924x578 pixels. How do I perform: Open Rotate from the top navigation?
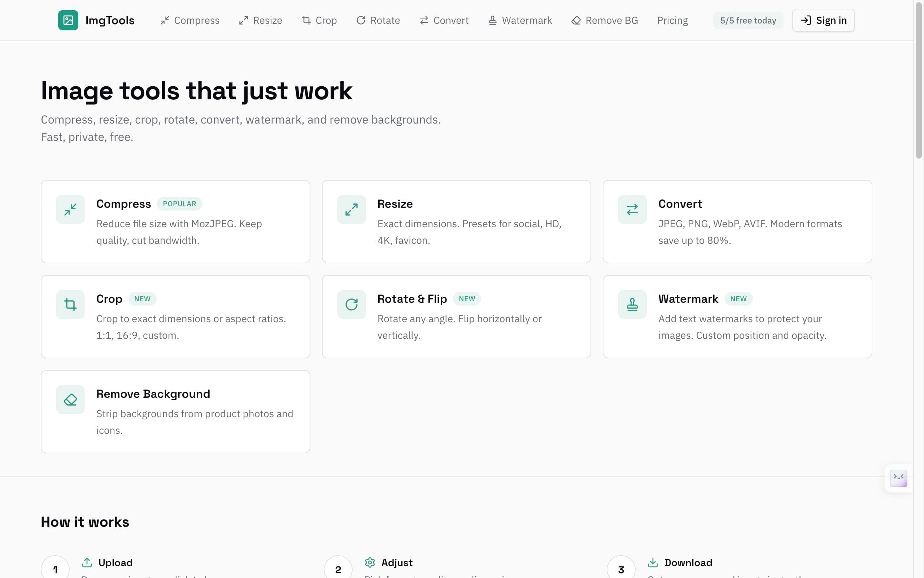[378, 20]
